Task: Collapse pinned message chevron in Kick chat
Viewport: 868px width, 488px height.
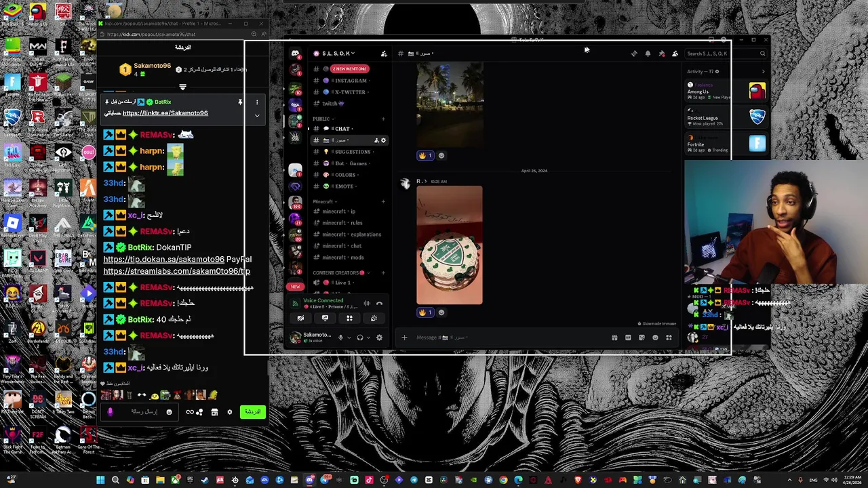Action: pyautogui.click(x=257, y=116)
